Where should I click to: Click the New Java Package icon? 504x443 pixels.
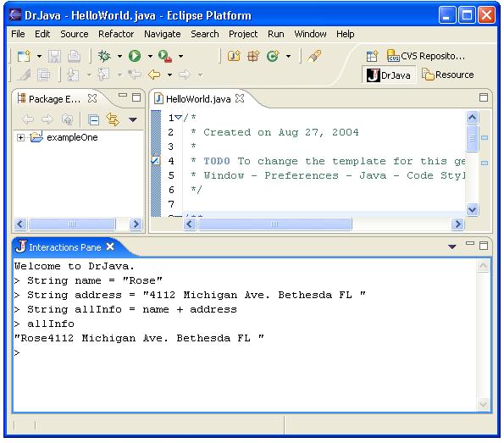pyautogui.click(x=253, y=56)
